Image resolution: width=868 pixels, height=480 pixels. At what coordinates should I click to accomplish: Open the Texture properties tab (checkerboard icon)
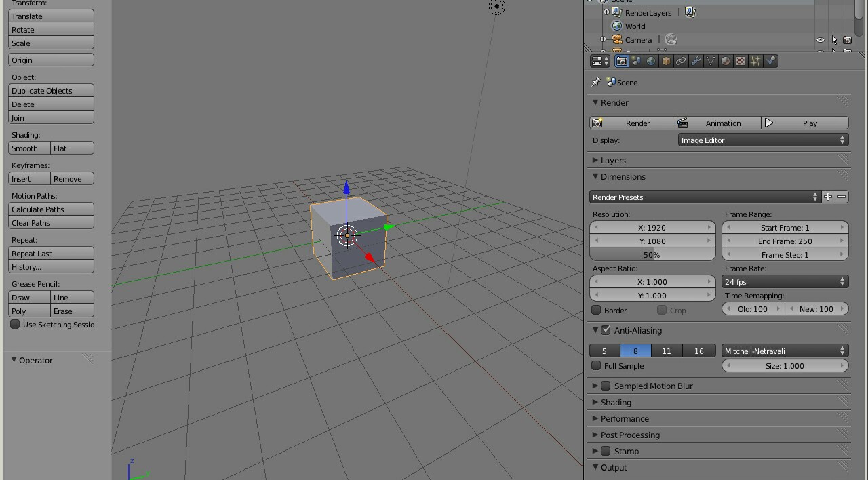(x=741, y=61)
